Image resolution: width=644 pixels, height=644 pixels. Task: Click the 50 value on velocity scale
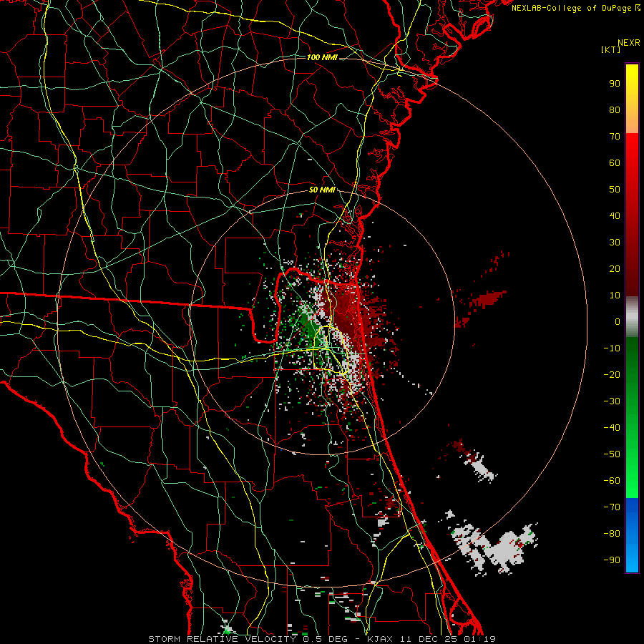tap(615, 190)
